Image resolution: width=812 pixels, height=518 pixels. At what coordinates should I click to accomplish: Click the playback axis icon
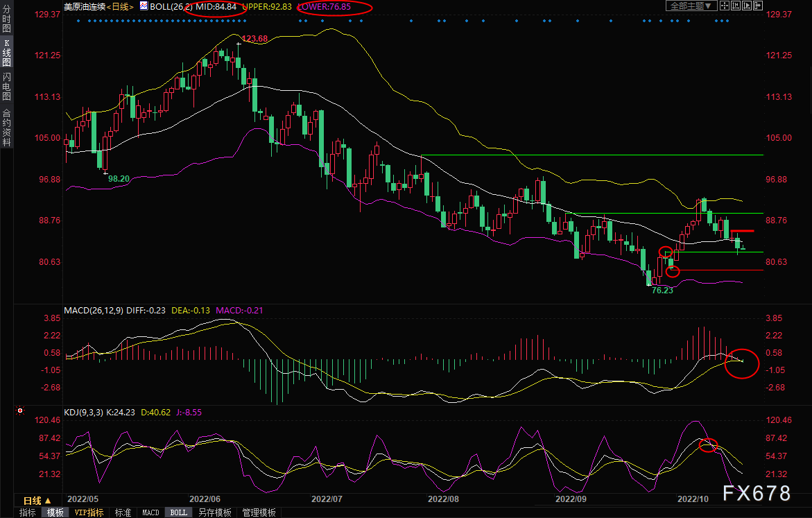pyautogui.click(x=747, y=6)
